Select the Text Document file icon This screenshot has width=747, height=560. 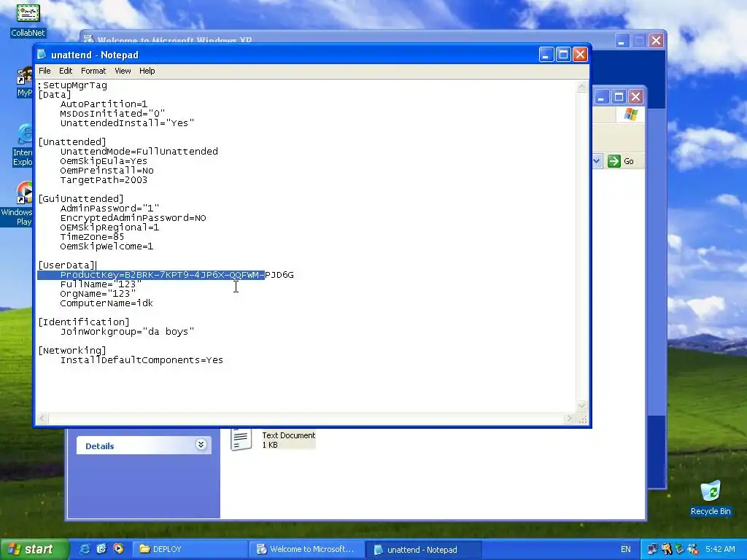[x=241, y=439]
